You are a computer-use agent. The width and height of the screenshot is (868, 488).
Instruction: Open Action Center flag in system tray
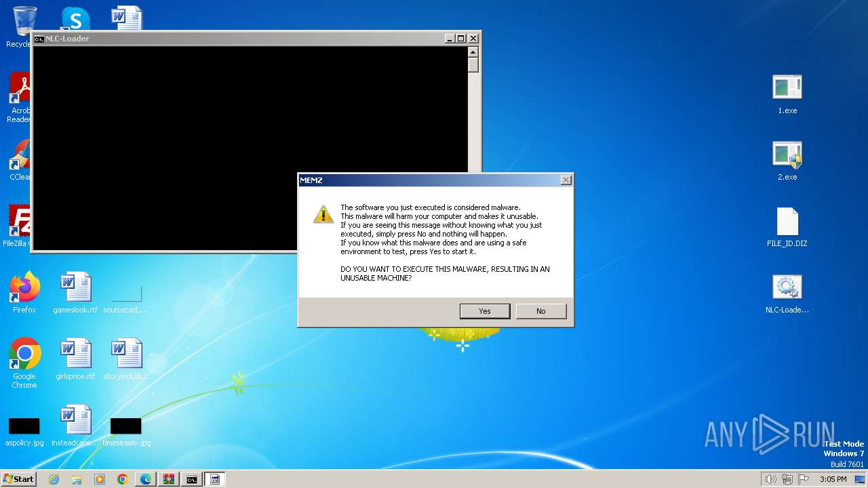pos(803,479)
